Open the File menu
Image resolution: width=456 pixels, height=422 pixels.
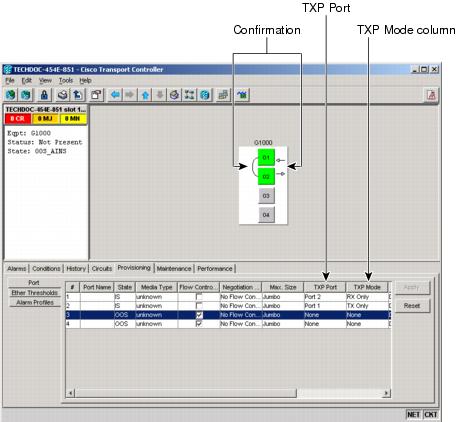click(10, 80)
